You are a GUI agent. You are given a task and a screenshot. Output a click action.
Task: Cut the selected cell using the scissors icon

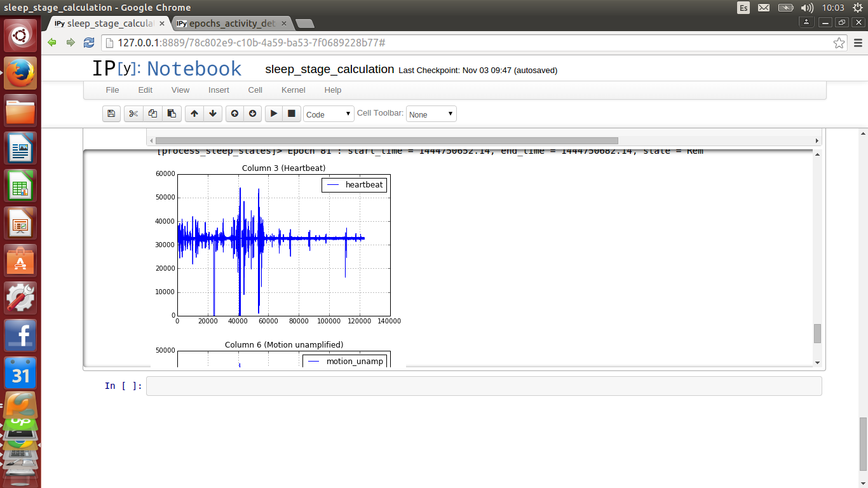(133, 114)
